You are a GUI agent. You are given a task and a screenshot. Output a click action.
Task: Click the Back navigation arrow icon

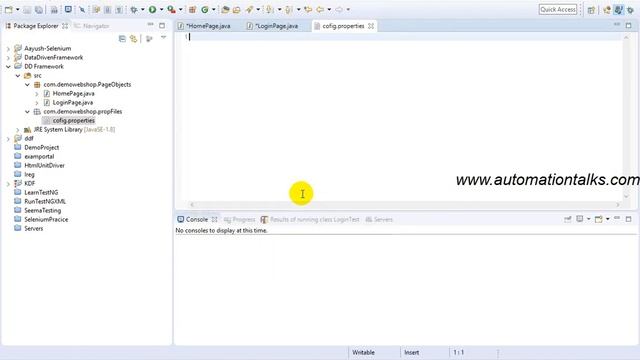coord(320,9)
